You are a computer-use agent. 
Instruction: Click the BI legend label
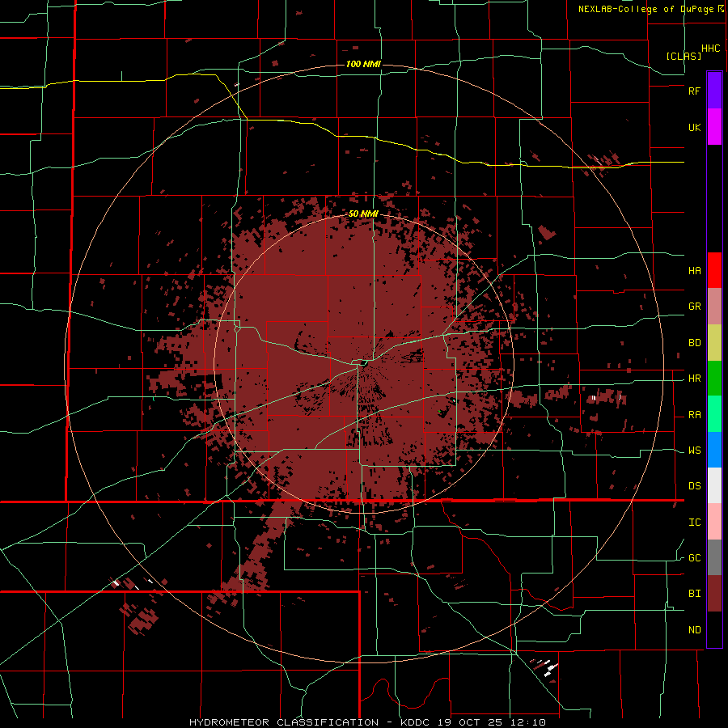click(x=694, y=594)
